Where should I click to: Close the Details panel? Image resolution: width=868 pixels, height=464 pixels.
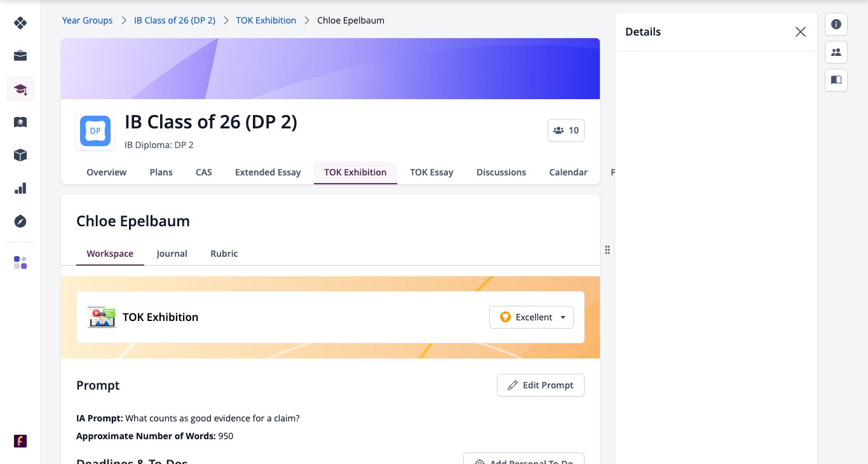(801, 32)
